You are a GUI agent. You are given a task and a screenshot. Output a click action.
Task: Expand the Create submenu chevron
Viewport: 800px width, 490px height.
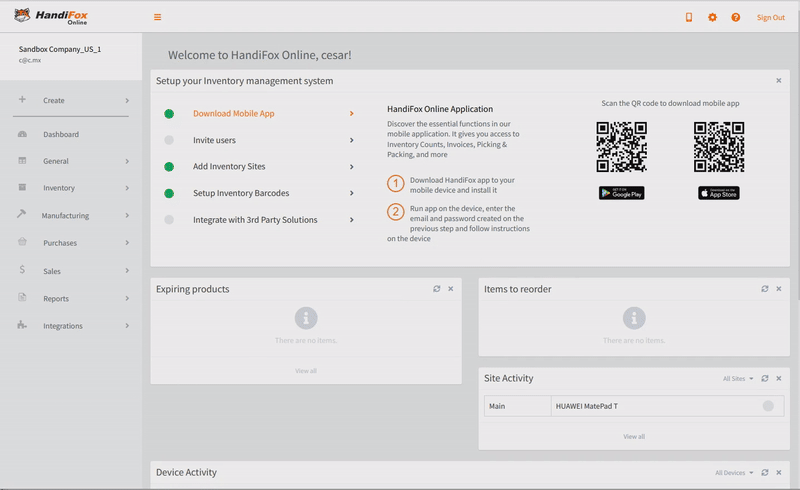pos(127,101)
